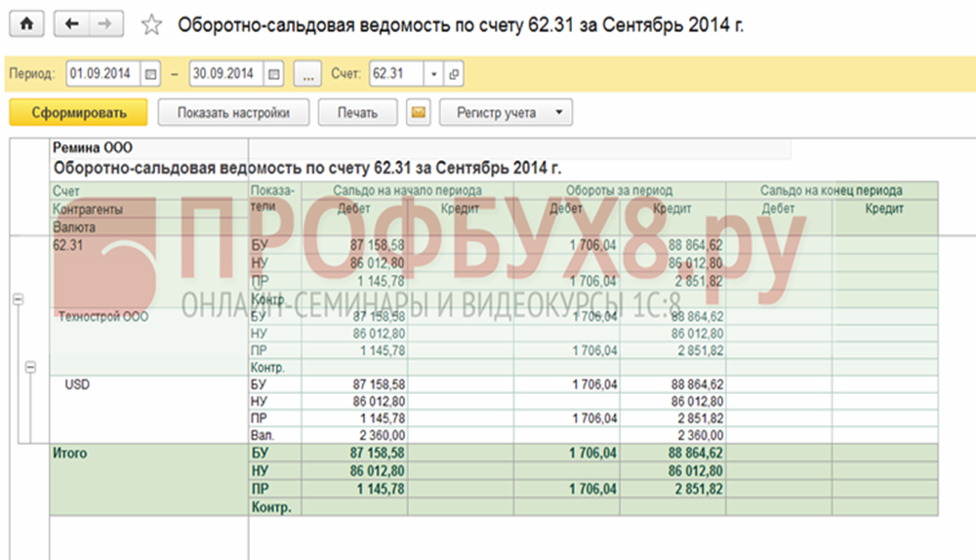Screen dimensions: 976x560
Task: Click Сальдо на начало периода header
Action: (408, 190)
